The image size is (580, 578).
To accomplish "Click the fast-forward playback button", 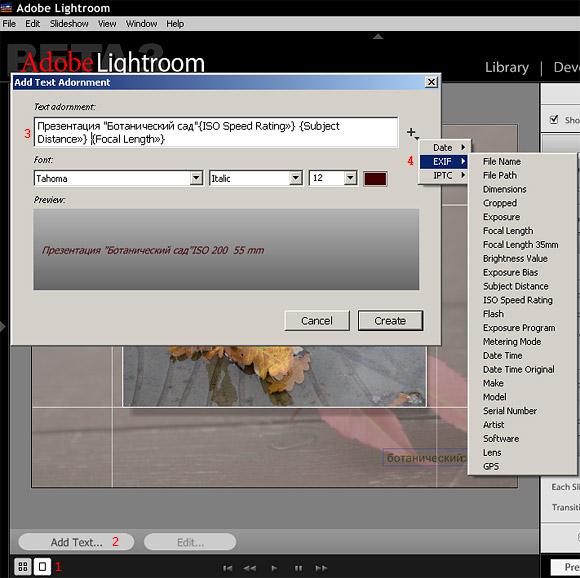I will click(x=321, y=568).
